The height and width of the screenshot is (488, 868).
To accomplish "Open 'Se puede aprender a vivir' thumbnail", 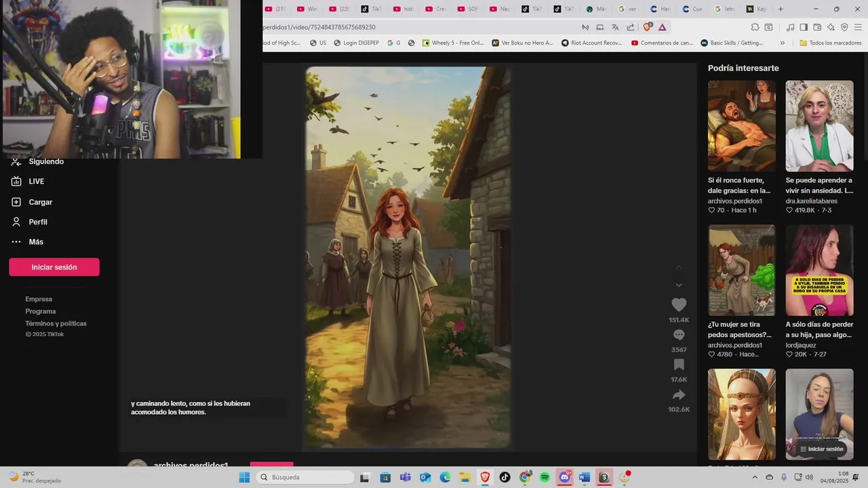I will click(819, 126).
